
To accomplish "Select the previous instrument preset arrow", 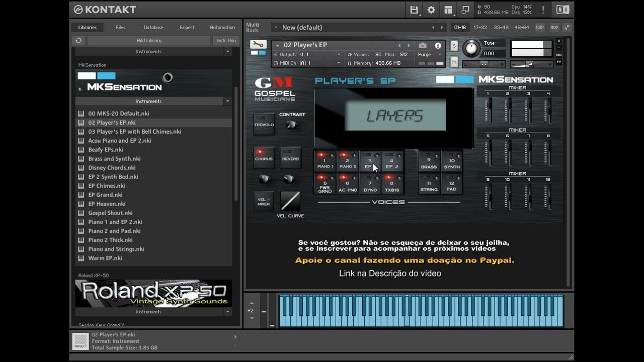I will (x=400, y=45).
